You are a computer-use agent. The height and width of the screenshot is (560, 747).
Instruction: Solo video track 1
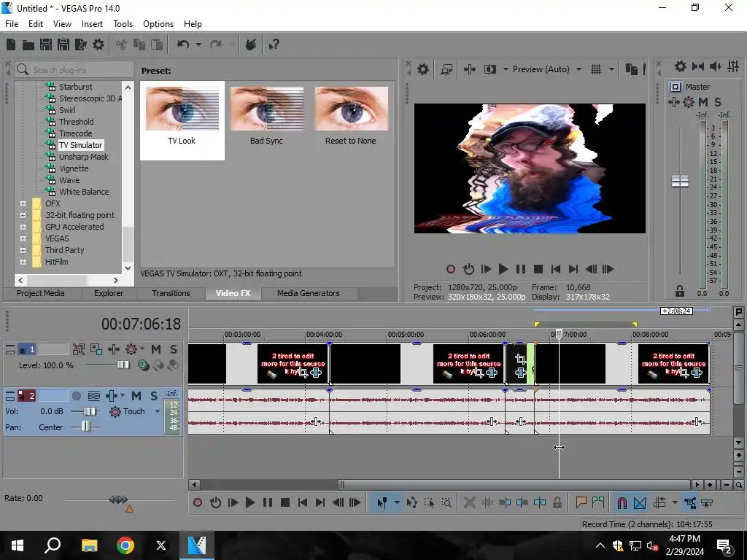click(x=174, y=349)
